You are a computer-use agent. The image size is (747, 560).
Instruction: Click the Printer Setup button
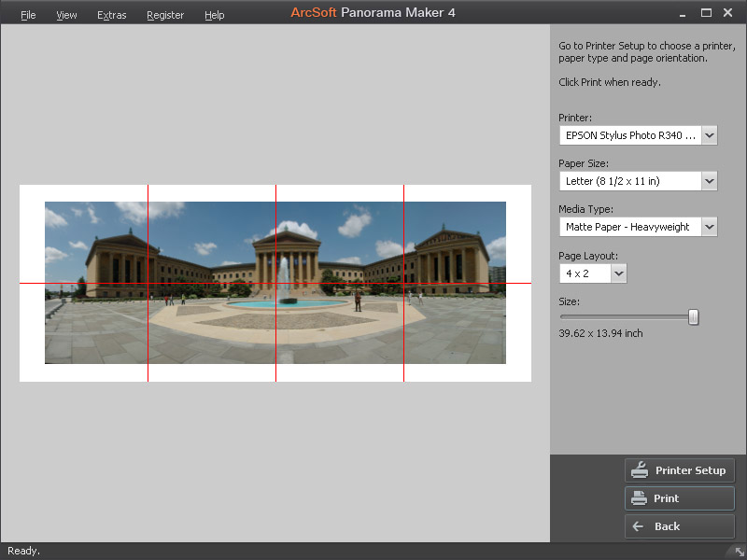[x=680, y=470]
